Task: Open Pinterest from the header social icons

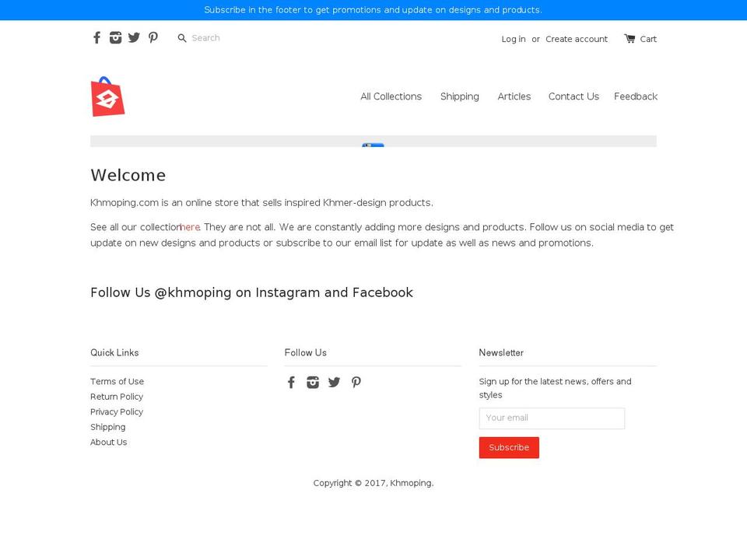Action: coord(153,37)
